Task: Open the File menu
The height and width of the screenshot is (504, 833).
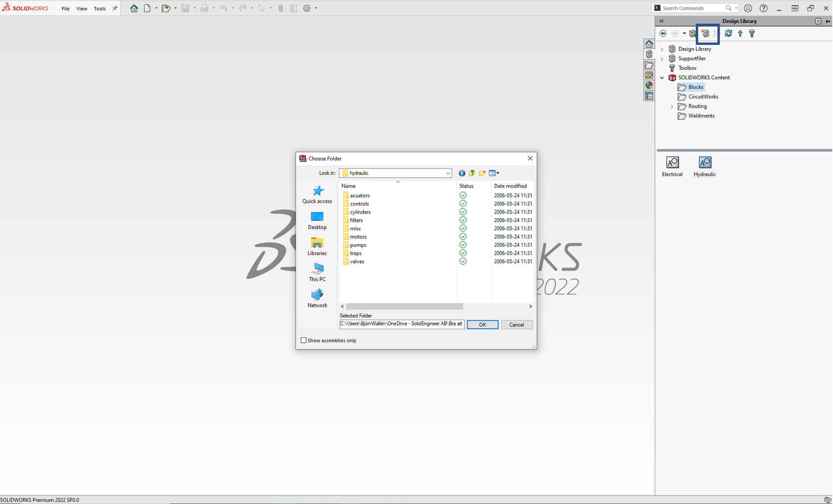Action: pos(65,8)
